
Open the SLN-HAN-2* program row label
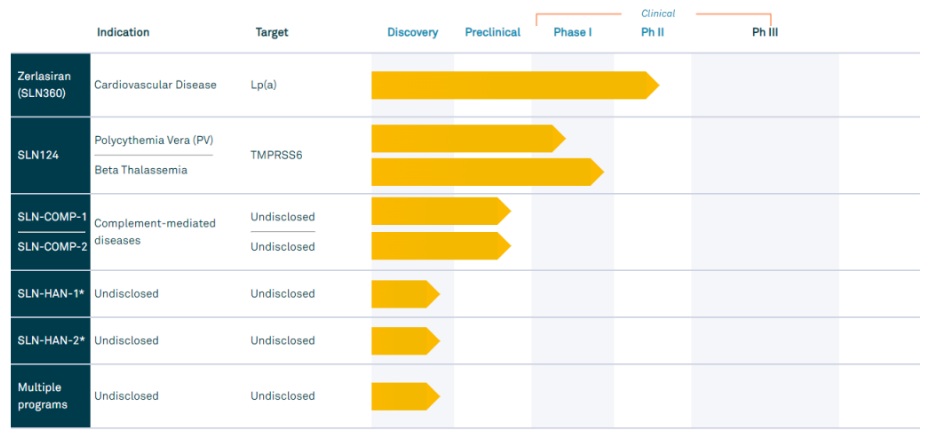coord(50,341)
